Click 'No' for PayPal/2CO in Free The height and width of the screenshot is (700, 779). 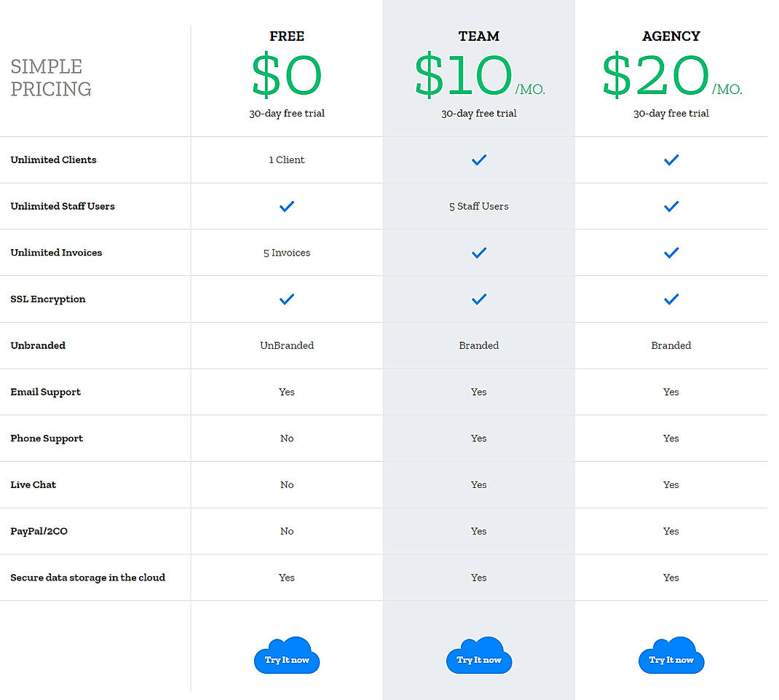coord(287,531)
